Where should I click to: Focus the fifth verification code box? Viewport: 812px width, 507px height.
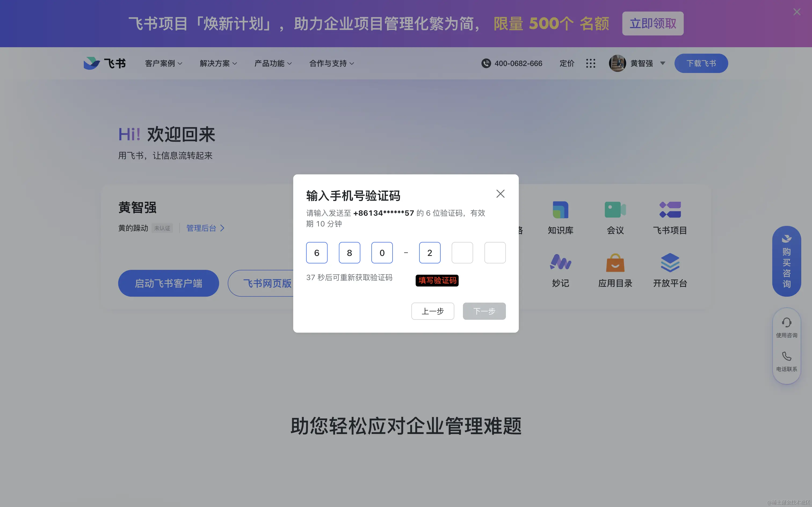pyautogui.click(x=462, y=253)
